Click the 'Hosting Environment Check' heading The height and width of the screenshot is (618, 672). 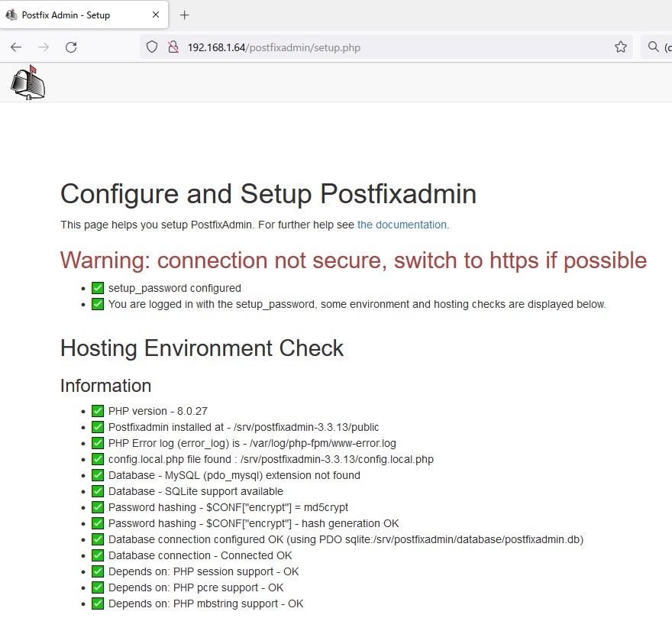(202, 348)
